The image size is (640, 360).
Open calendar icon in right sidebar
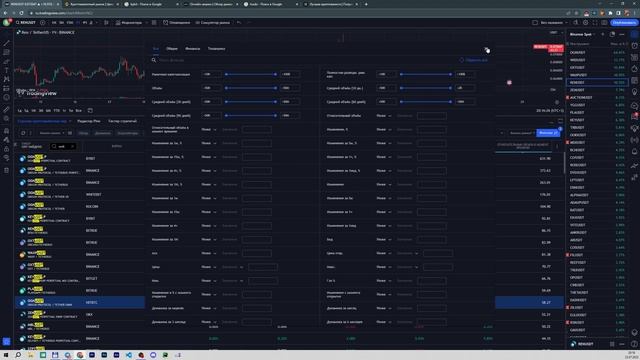635,80
